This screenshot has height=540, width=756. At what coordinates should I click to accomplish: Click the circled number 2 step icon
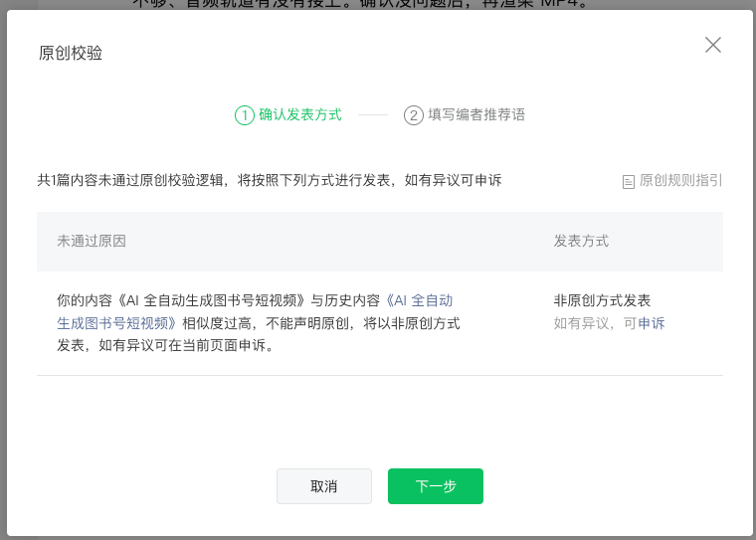click(413, 115)
